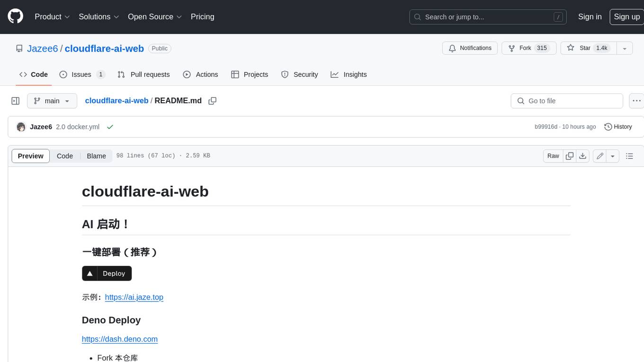This screenshot has height=362, width=644.
Task: Switch to the Actions tab
Action: click(200, 74)
